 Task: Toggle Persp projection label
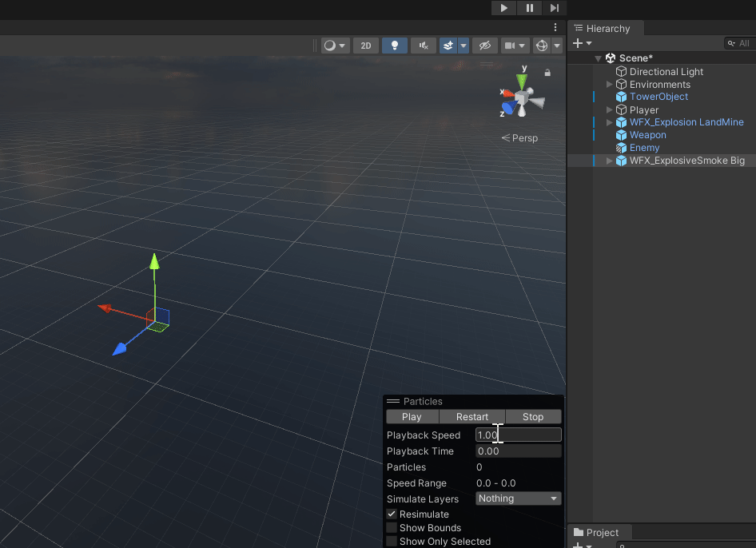point(519,138)
